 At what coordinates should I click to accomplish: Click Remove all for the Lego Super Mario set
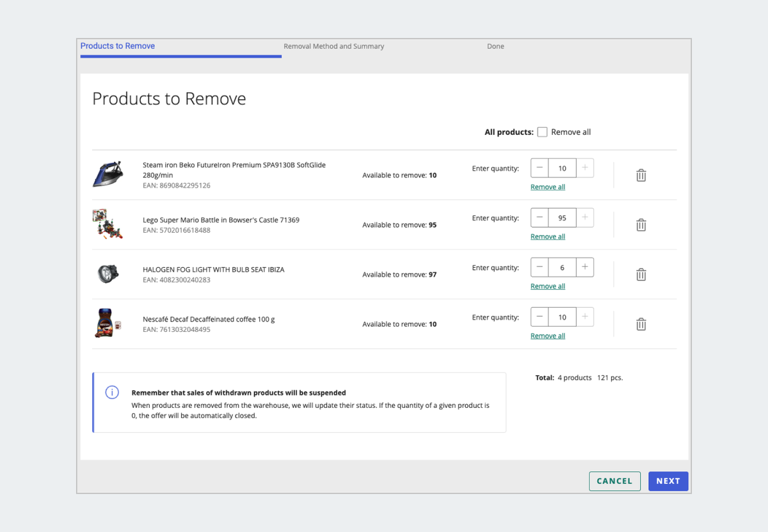pos(547,236)
